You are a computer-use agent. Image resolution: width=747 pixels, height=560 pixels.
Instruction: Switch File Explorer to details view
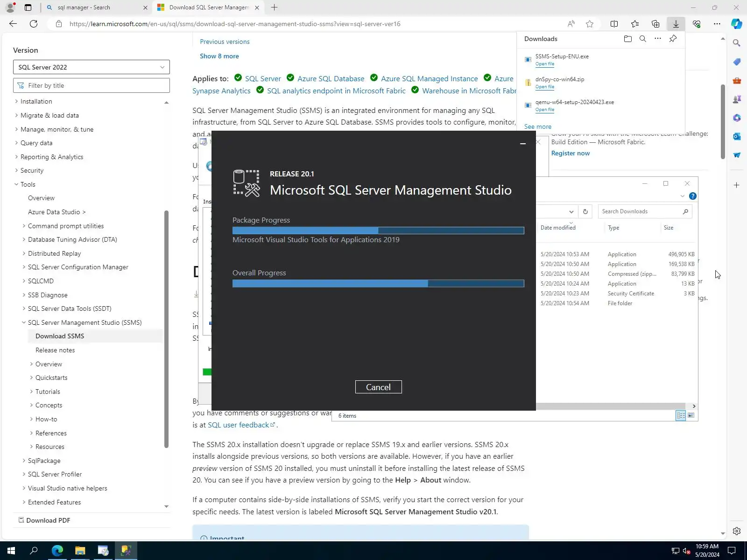coord(681,415)
